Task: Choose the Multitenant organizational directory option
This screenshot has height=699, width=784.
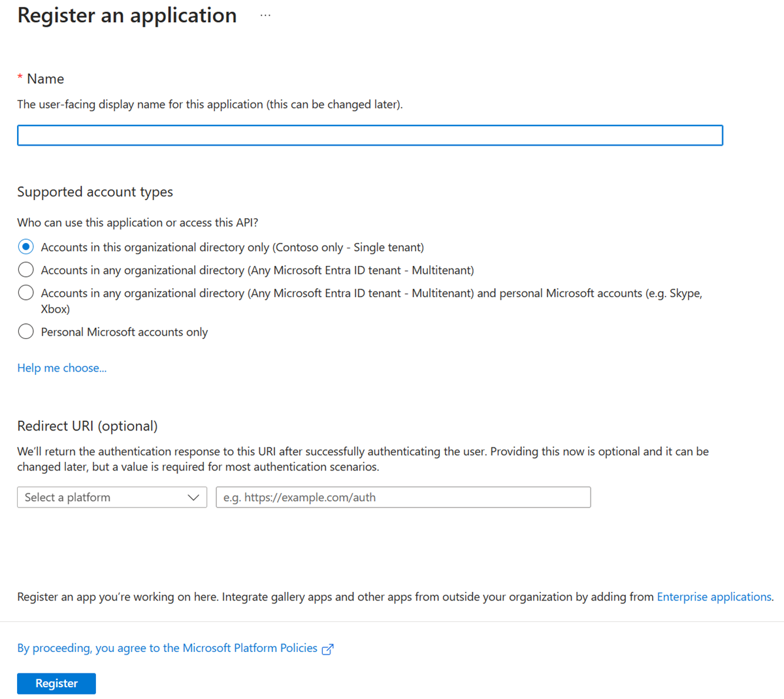Action: [x=25, y=270]
